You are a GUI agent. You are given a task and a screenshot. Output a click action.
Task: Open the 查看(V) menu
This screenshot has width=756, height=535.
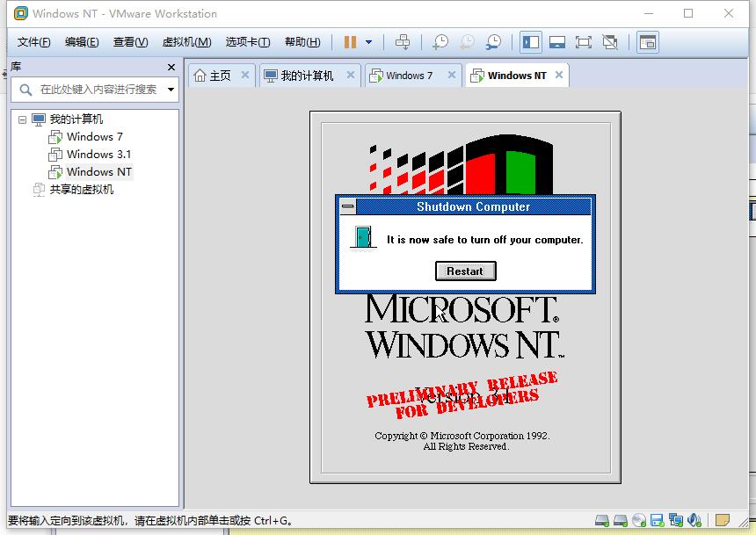pyautogui.click(x=130, y=42)
